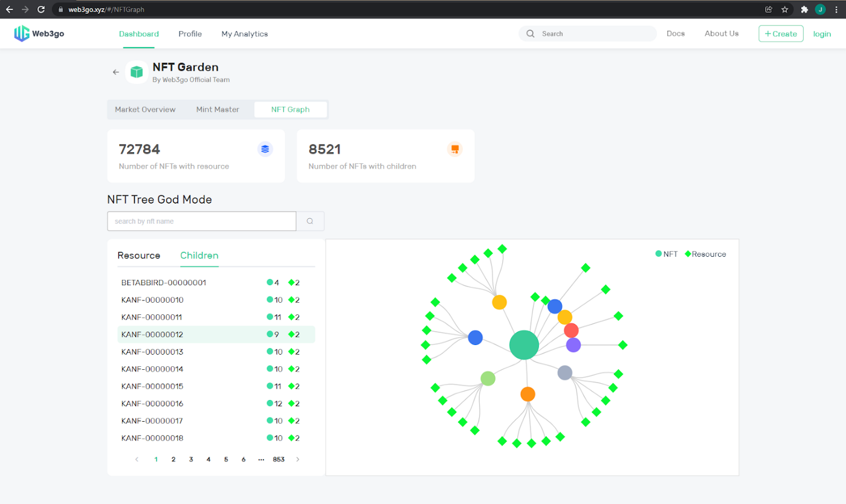Select the Children list tab
The image size is (846, 504).
pos(199,255)
